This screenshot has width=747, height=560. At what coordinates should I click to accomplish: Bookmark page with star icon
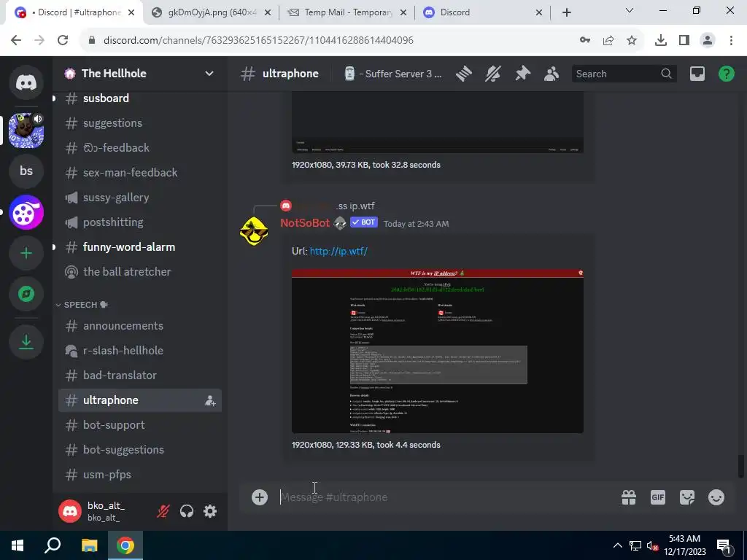click(x=632, y=41)
